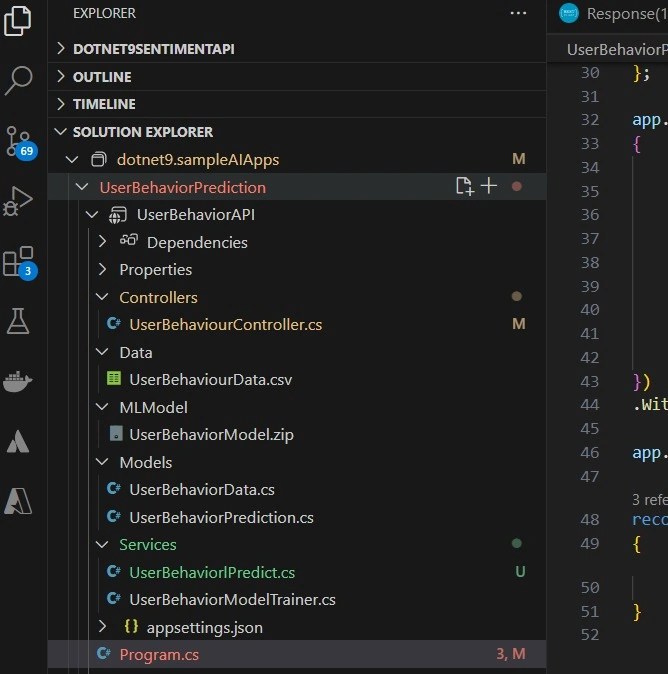Expand the TIMELINE section

61,104
